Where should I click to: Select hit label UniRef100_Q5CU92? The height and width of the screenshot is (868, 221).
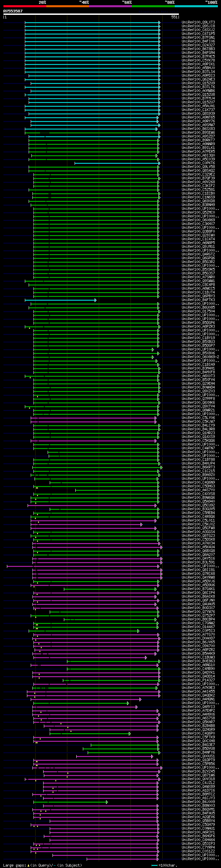(x=198, y=505)
